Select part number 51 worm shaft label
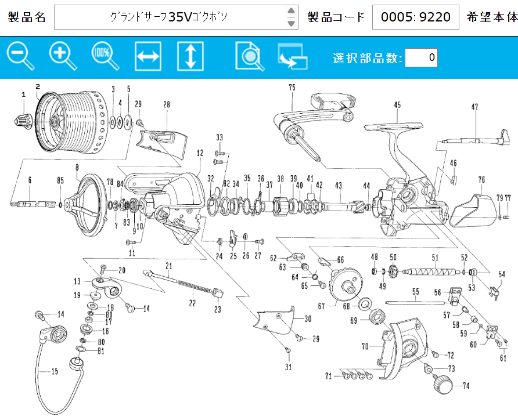 (x=435, y=258)
